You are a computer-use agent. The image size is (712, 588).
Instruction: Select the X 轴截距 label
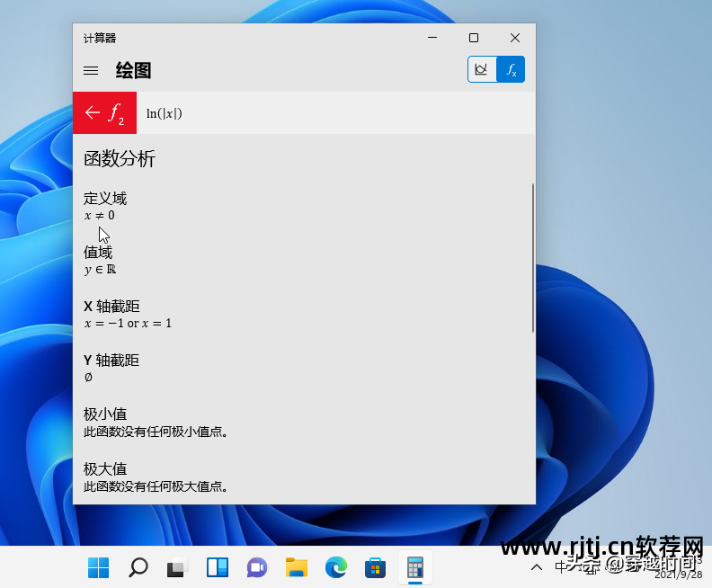pos(111,307)
